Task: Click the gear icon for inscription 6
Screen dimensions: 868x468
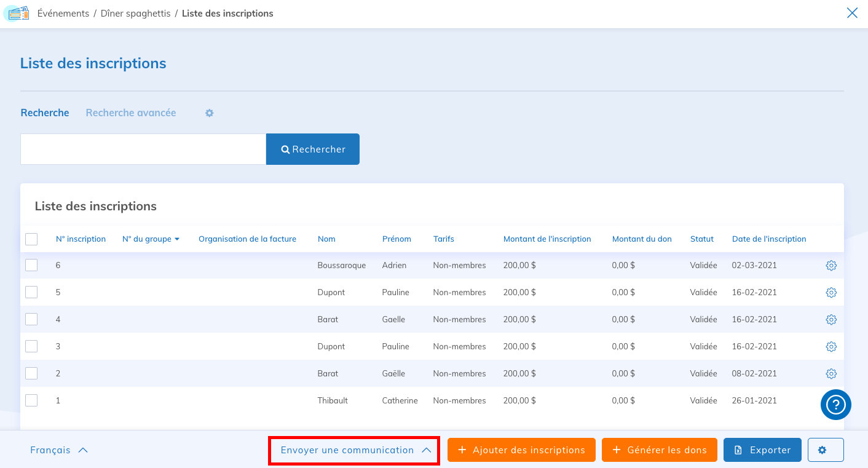Action: pos(831,266)
